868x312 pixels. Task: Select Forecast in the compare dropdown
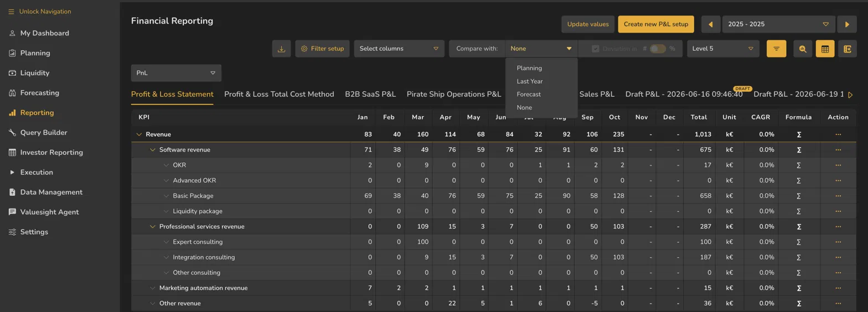[x=541, y=95]
